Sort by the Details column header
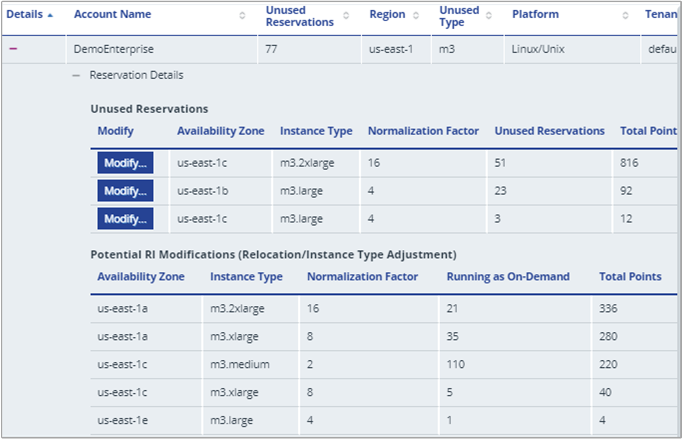The image size is (683, 439). pos(30,14)
